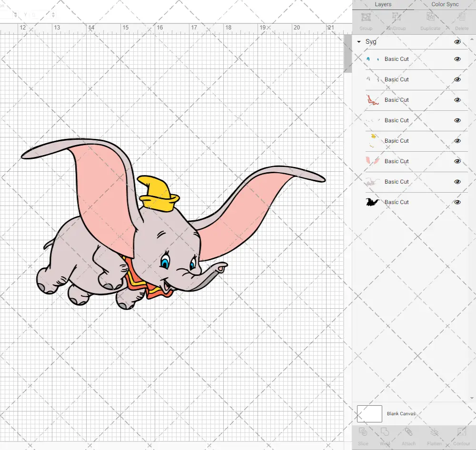Hide the entire Svg group
This screenshot has height=450, width=476.
point(457,42)
